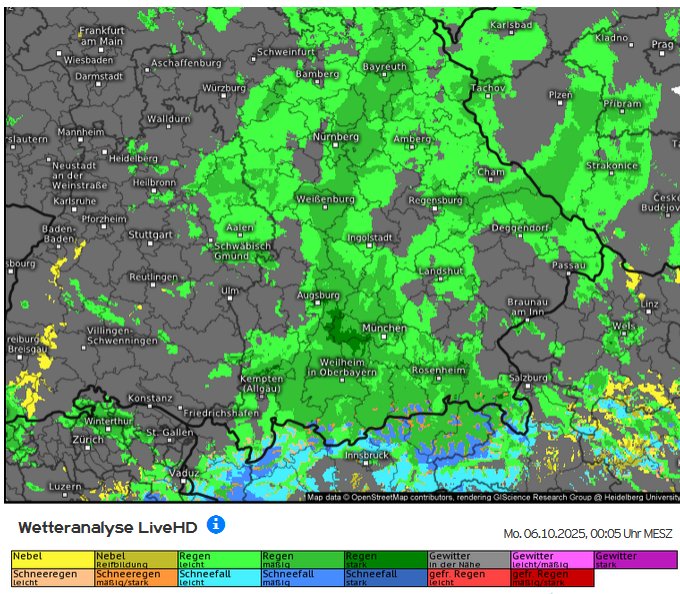The image size is (680, 594).
Task: Click the blue info icon beside Wetteranalyse LiveHD
Action: (215, 524)
